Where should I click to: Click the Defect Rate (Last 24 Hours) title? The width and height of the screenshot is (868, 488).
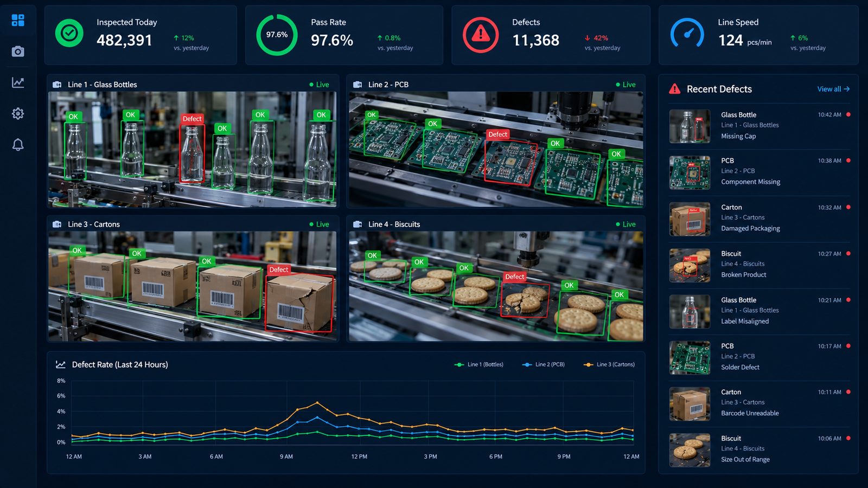tap(120, 365)
